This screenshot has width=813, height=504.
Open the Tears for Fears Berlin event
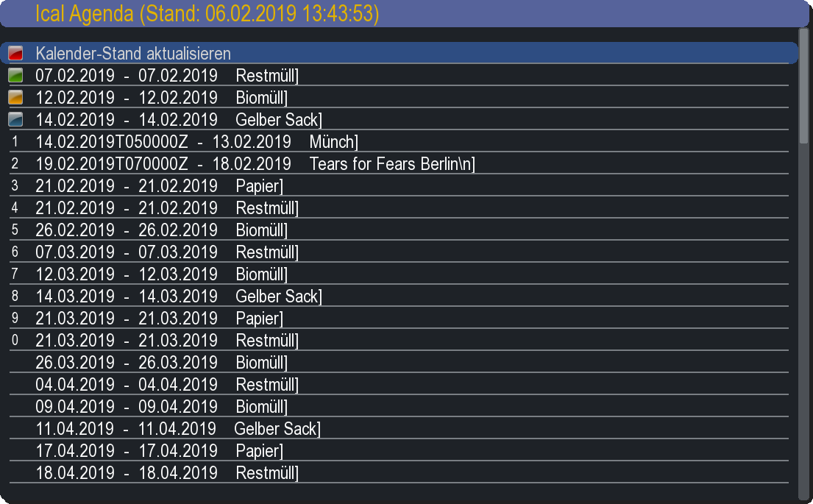[x=255, y=164]
